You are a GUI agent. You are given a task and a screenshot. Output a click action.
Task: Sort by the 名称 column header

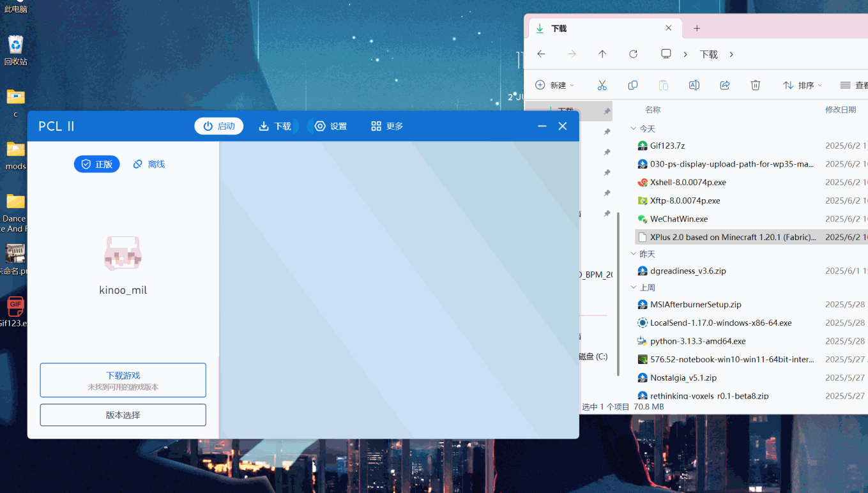[653, 110]
